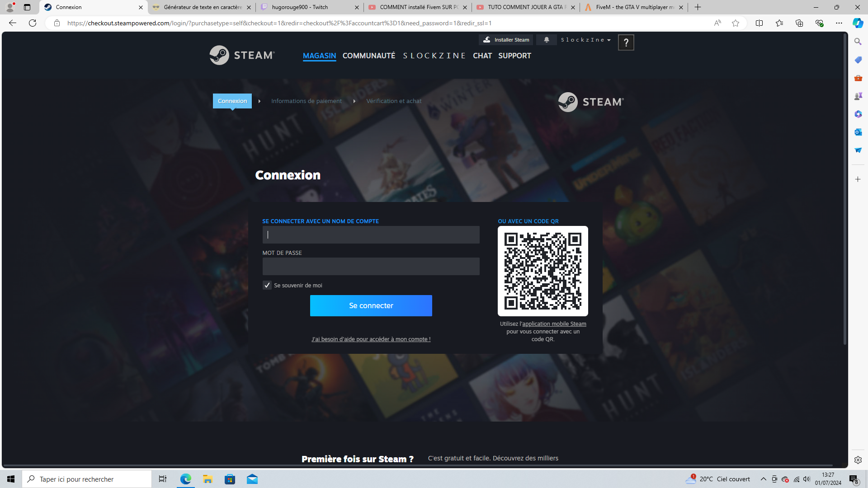Switch to the FiveM GTA V multiplayer tab
This screenshot has height=488, width=868.
click(634, 7)
